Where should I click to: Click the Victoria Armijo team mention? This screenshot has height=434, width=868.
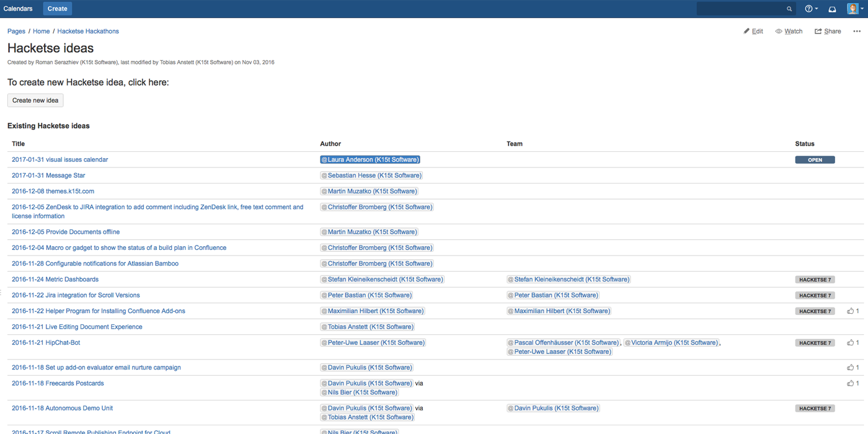click(671, 343)
